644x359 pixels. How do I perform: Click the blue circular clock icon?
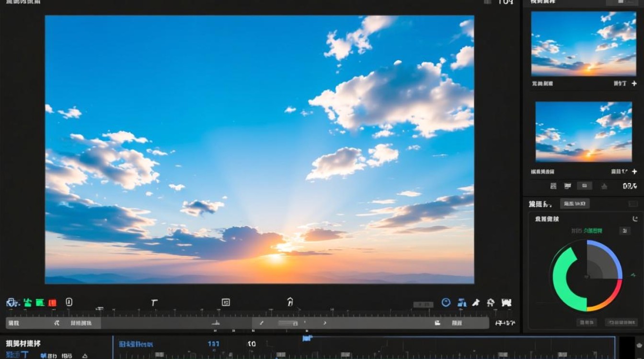tap(446, 303)
